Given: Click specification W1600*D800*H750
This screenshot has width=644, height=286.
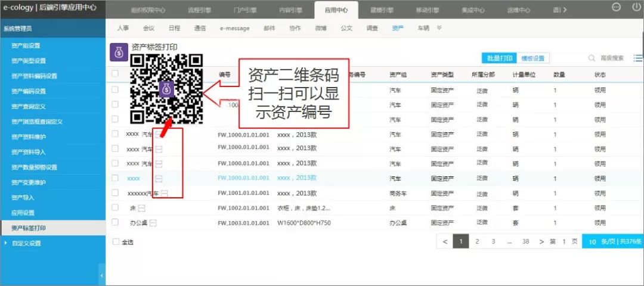Looking at the screenshot, I should (x=304, y=223).
